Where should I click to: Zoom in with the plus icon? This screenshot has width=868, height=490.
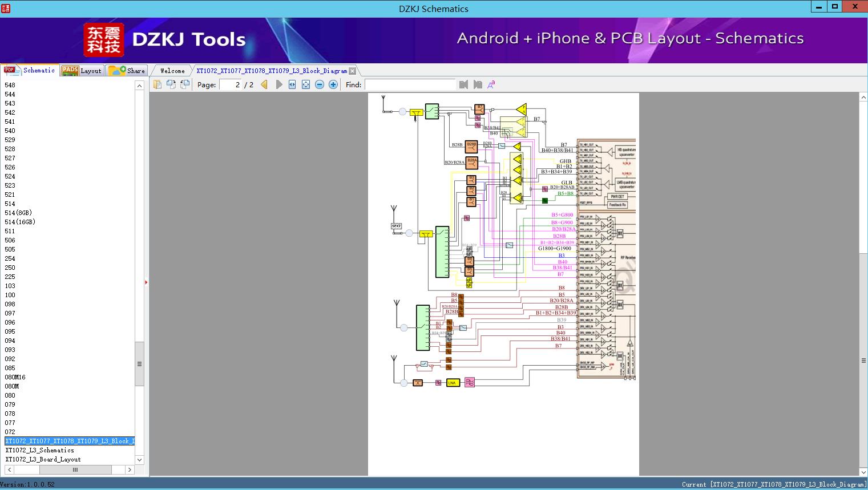click(x=333, y=84)
